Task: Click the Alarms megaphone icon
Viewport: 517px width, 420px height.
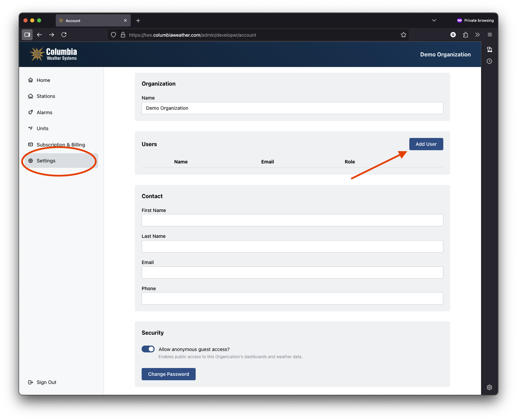Action: click(31, 112)
